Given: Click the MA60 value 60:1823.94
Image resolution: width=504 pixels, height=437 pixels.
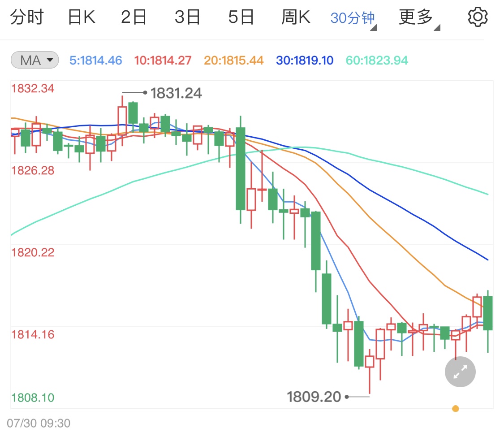Looking at the screenshot, I should tap(377, 61).
